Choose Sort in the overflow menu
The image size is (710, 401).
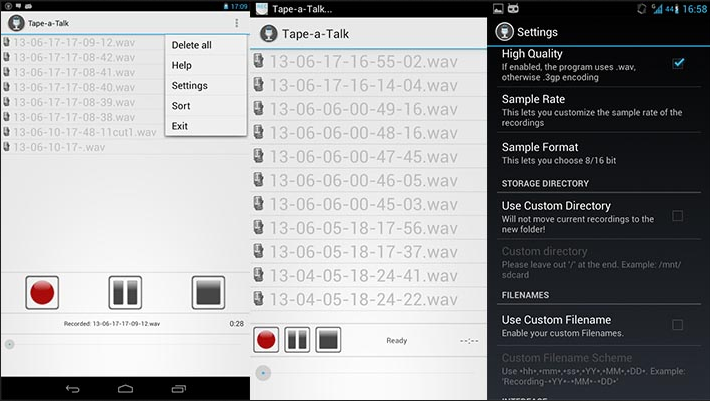tap(206, 106)
